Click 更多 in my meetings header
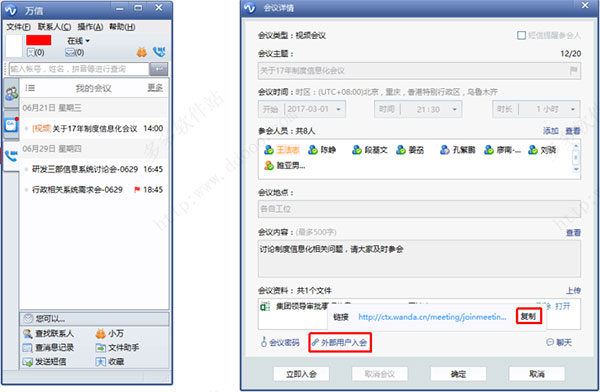Image resolution: width=600 pixels, height=392 pixels. point(155,88)
